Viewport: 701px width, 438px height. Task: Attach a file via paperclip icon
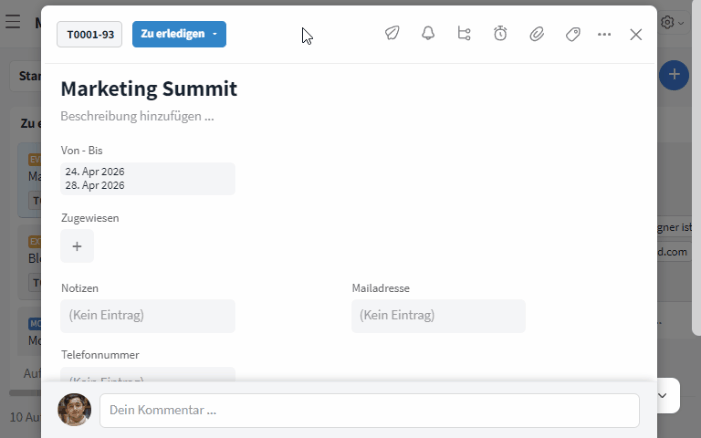pyautogui.click(x=536, y=34)
